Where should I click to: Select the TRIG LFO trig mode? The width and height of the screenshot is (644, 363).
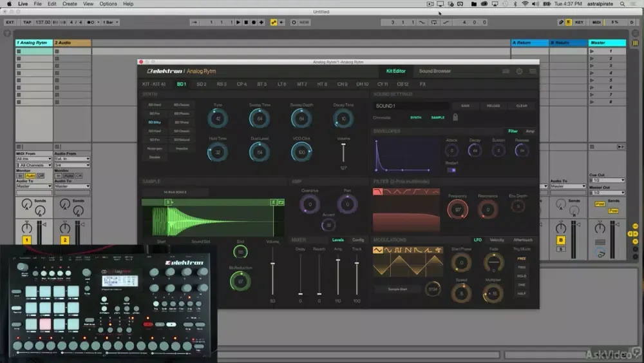[x=522, y=267]
